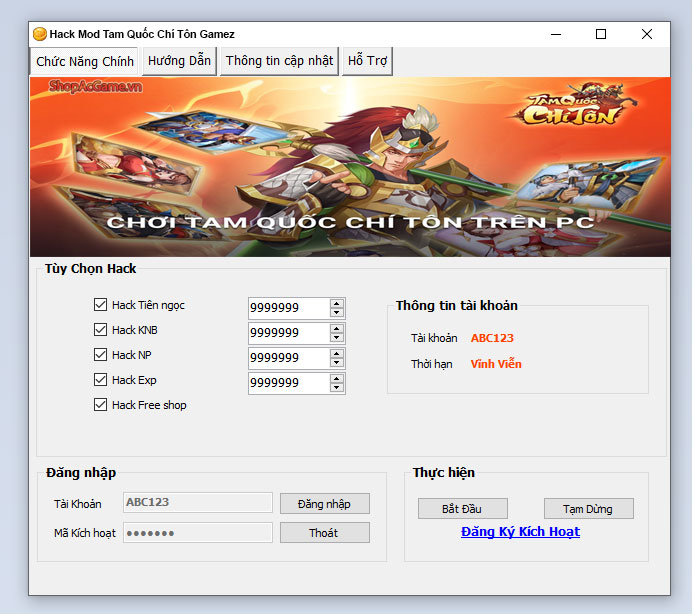
Task: Maximize the Hack Mod window
Action: pos(601,34)
